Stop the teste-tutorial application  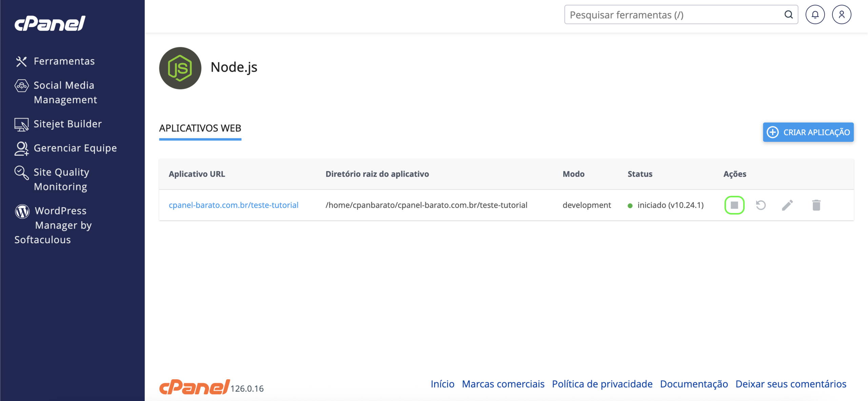(x=734, y=205)
